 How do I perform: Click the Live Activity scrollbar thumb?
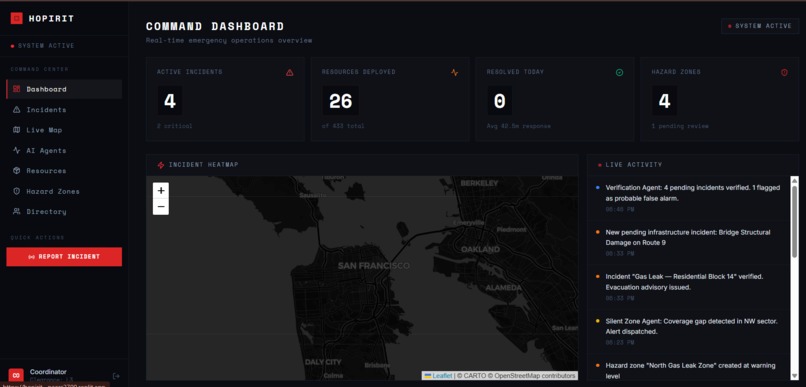(794, 221)
